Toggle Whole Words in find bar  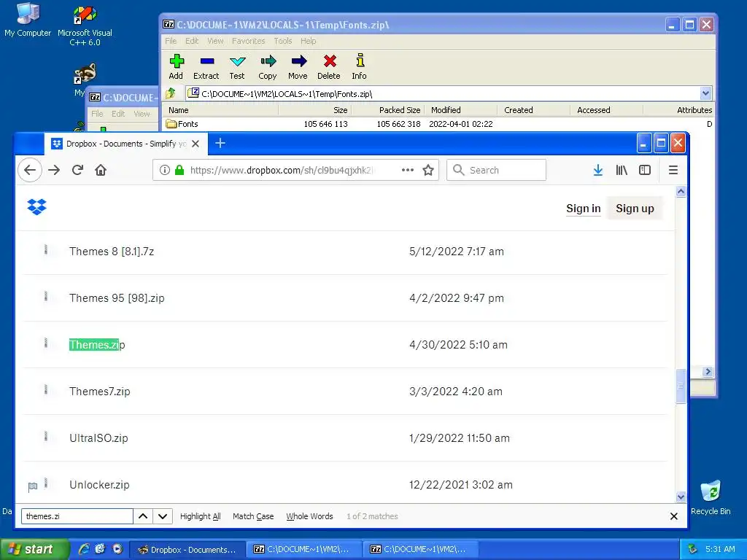click(309, 516)
